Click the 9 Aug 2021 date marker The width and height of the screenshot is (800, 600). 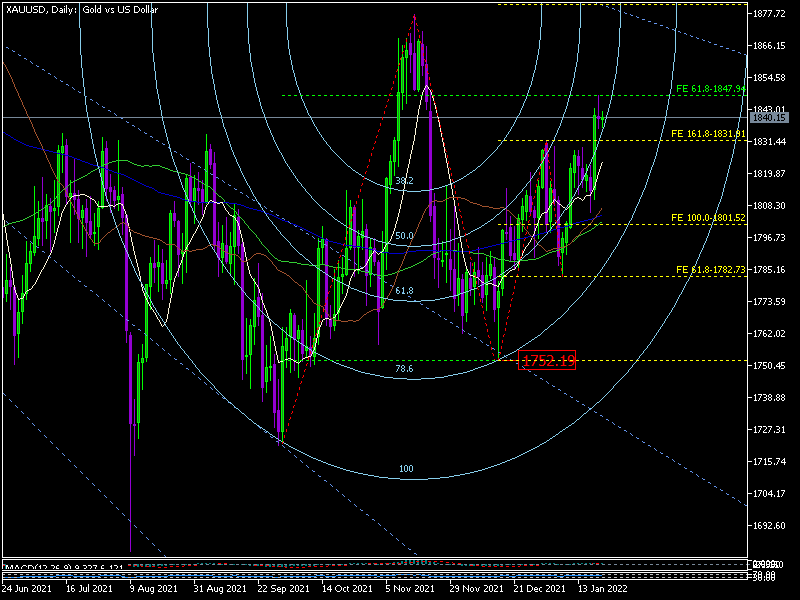(151, 590)
